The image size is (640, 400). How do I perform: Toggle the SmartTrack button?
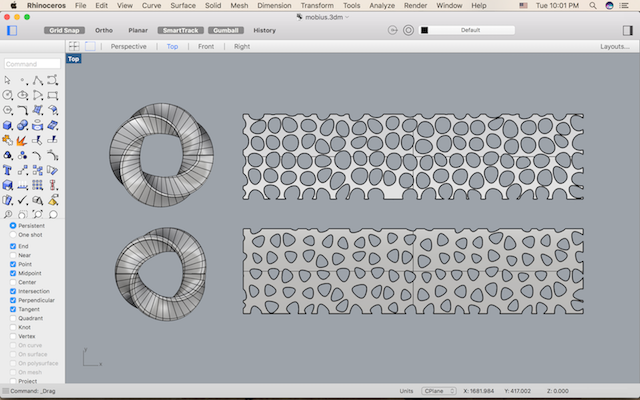(180, 30)
